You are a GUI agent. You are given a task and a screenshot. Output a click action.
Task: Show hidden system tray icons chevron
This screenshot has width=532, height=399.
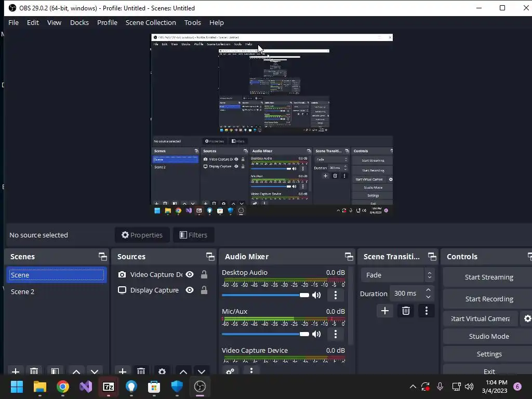click(x=413, y=387)
